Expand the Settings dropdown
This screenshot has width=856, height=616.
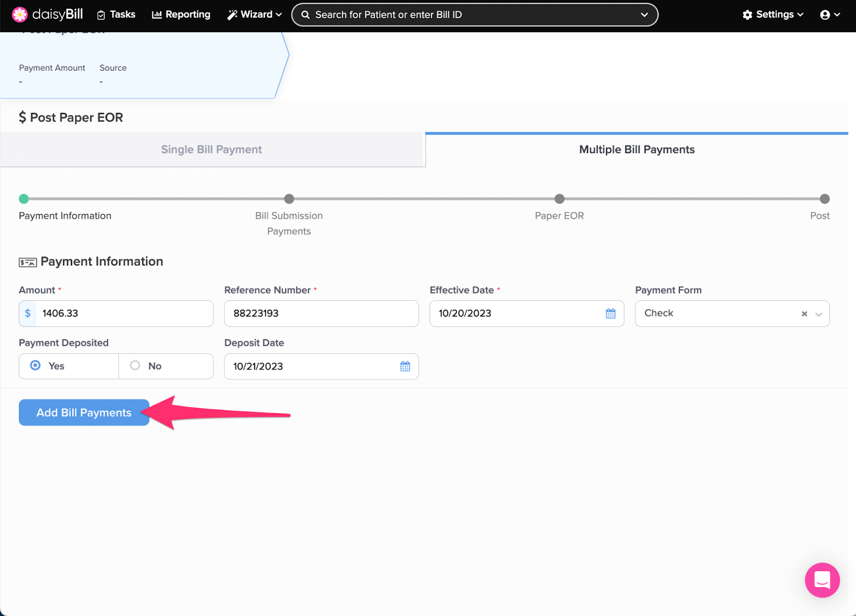coord(773,14)
